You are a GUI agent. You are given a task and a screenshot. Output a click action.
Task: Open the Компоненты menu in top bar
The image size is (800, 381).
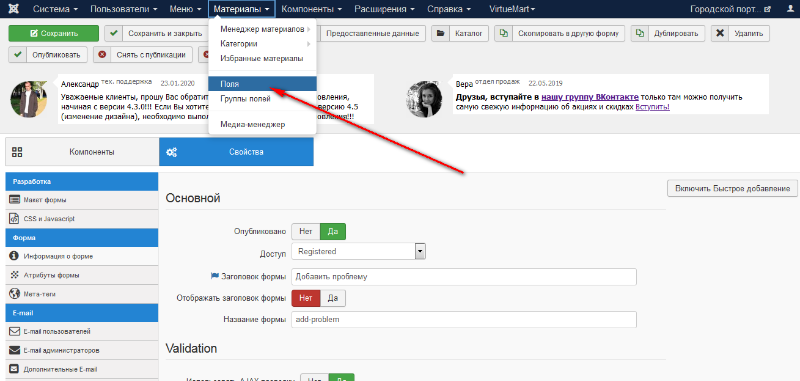[x=311, y=9]
